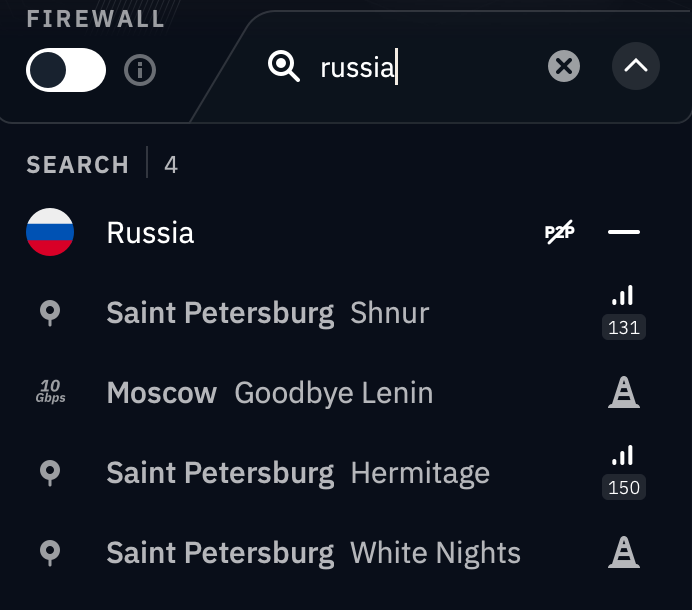This screenshot has width=692, height=610.
Task: Click the pin icon beside Shnur
Action: (x=50, y=313)
